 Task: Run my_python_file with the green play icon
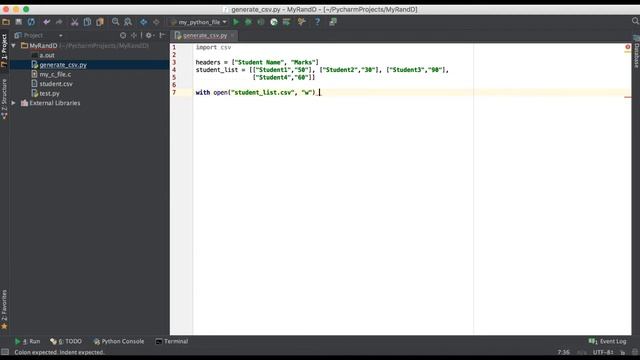click(236, 22)
